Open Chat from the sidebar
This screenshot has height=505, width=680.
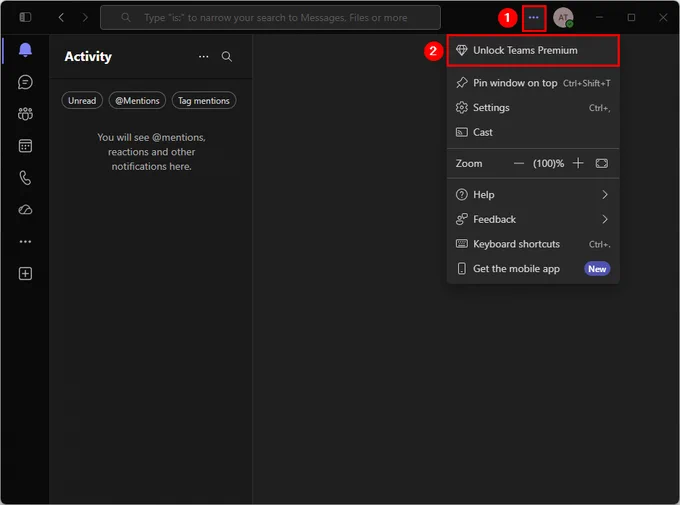(25, 82)
